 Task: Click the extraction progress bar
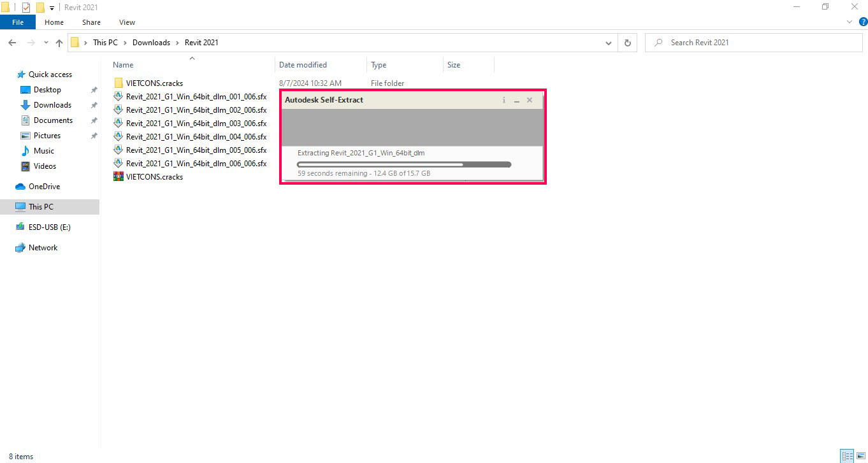[x=404, y=164]
